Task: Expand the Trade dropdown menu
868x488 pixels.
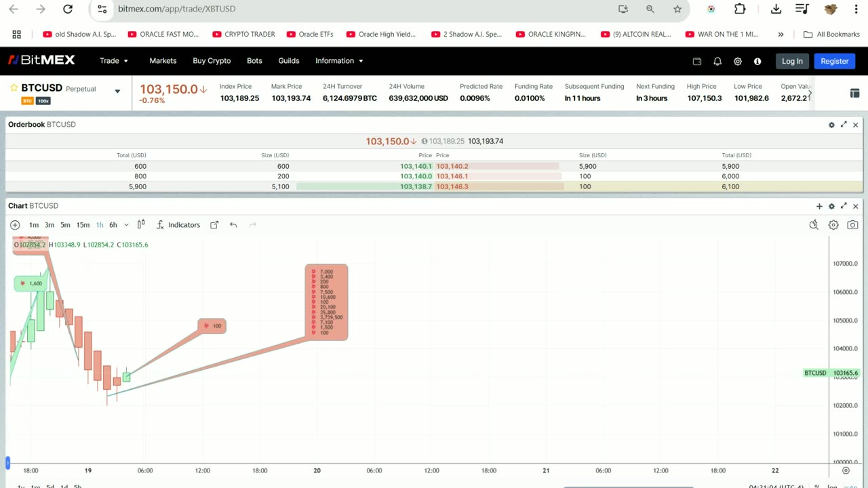Action: (114, 61)
